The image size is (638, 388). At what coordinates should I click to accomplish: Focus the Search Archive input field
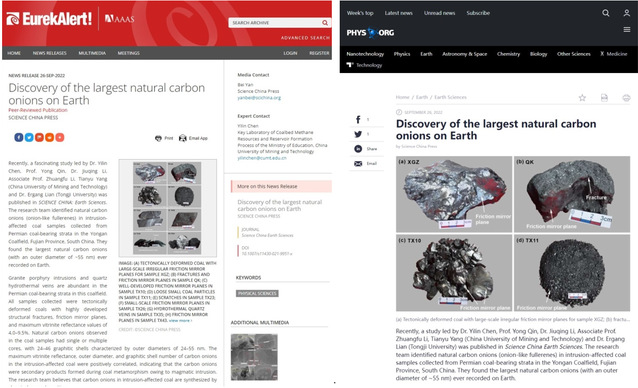click(275, 23)
